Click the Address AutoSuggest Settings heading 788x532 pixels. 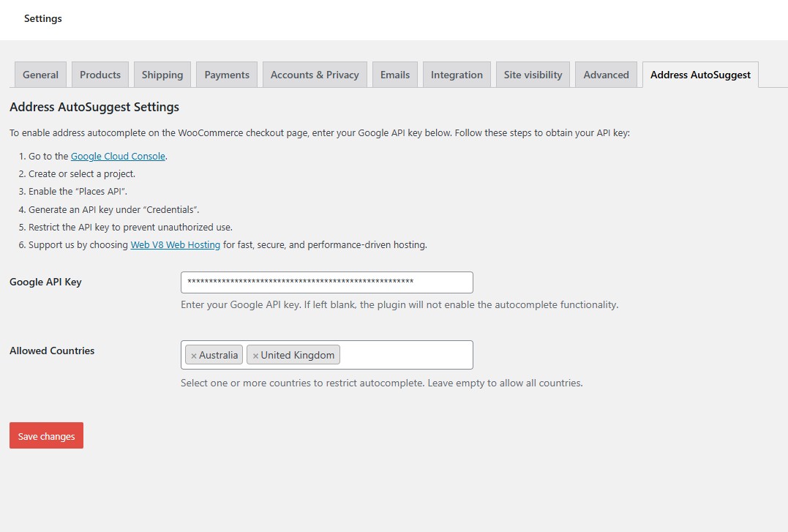coord(94,107)
